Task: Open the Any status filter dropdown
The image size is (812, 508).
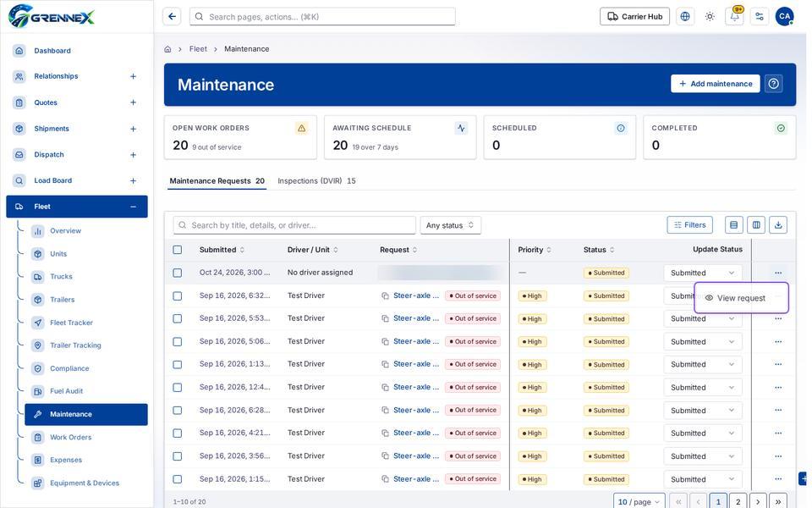Action: click(450, 225)
